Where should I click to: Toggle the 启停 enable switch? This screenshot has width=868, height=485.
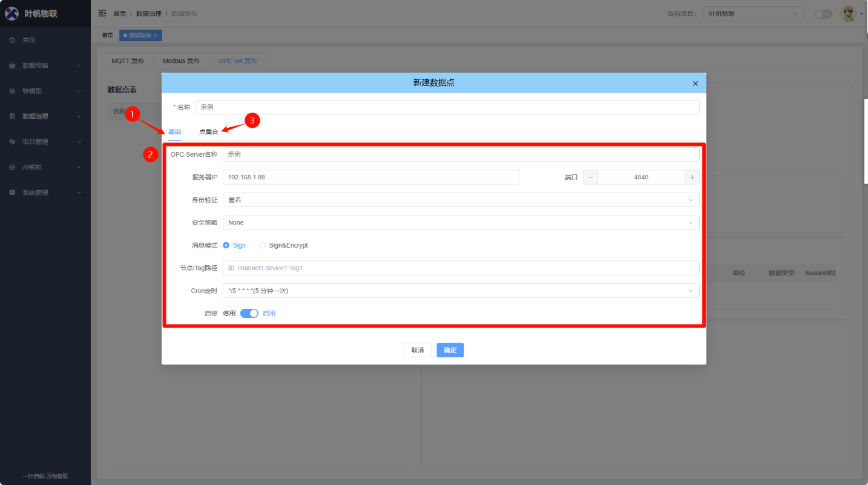[249, 313]
